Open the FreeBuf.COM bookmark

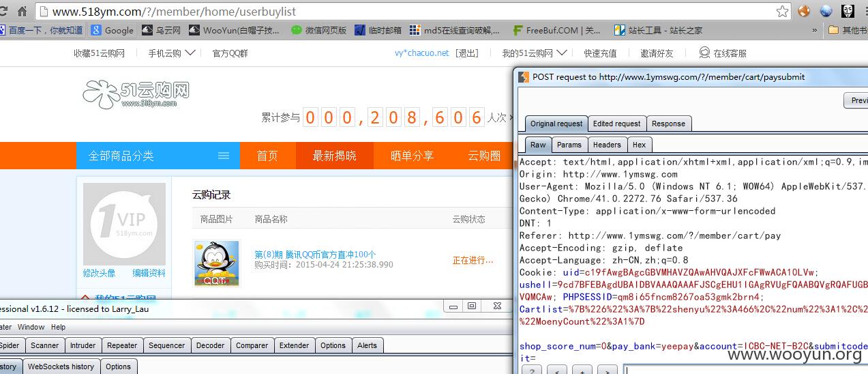click(556, 30)
